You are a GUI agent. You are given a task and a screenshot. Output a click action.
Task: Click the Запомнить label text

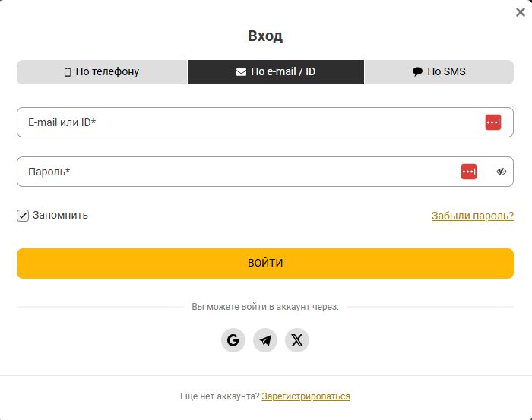[x=60, y=215]
